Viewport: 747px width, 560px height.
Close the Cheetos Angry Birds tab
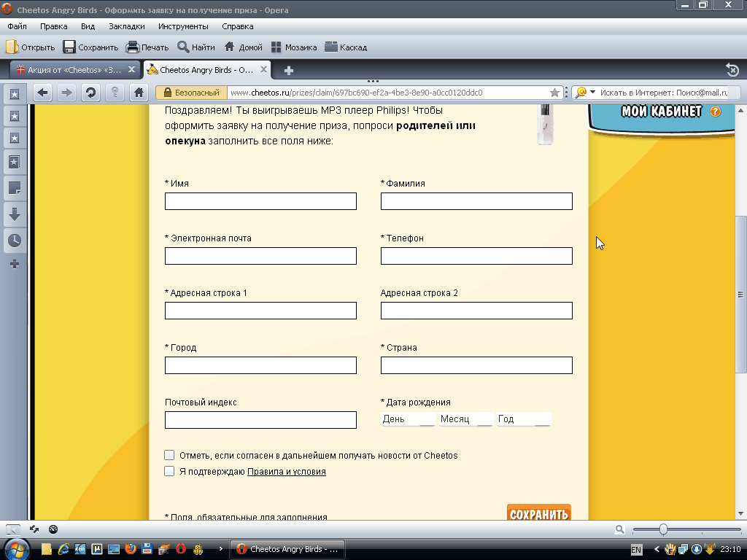tap(263, 69)
